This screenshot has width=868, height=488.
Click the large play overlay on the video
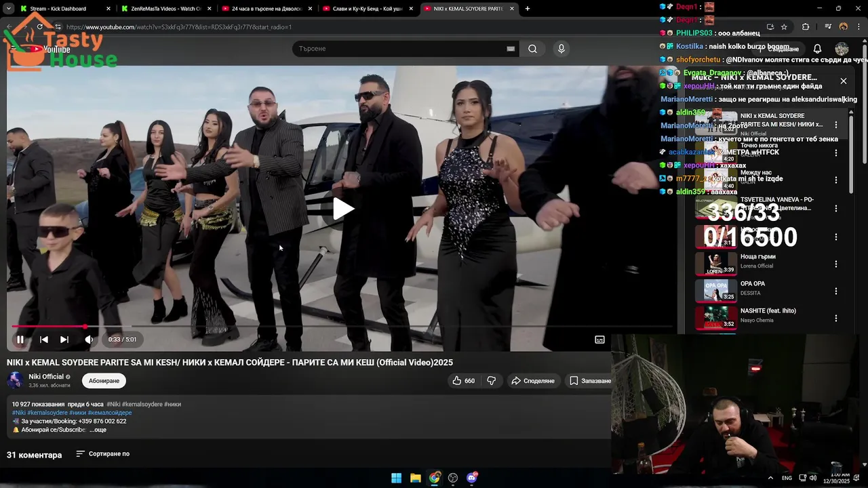point(342,209)
